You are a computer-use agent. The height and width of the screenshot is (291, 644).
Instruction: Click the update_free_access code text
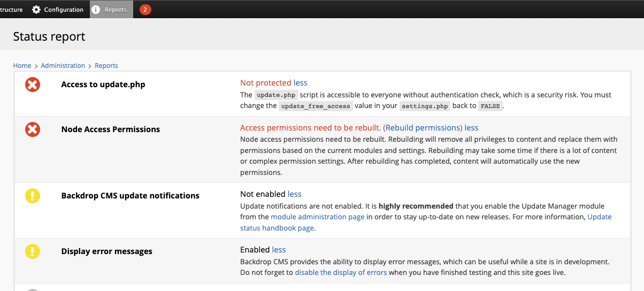point(316,106)
